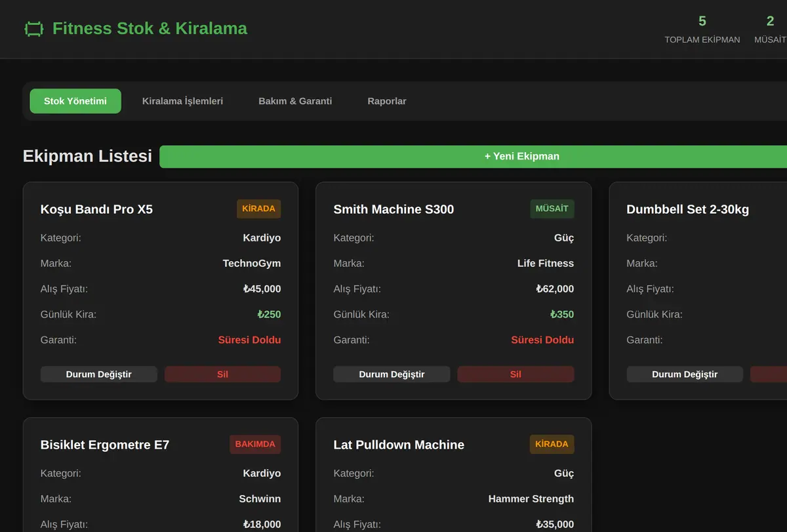The height and width of the screenshot is (532, 787).
Task: Click Kardiyo category on Koşu Bandı Pro X5
Action: (262, 237)
